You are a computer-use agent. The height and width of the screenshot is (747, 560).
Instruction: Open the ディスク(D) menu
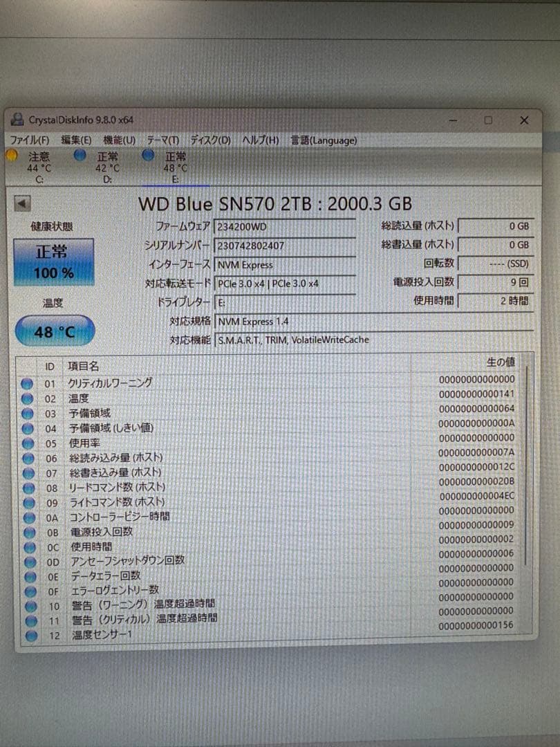[210, 140]
